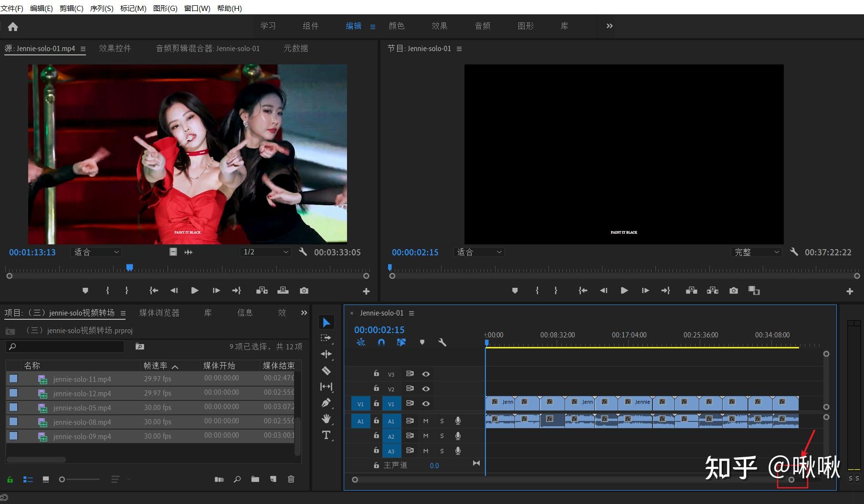Viewport: 864px width, 504px height.
Task: Open timeline panel menu next to sequence name
Action: coord(411,313)
